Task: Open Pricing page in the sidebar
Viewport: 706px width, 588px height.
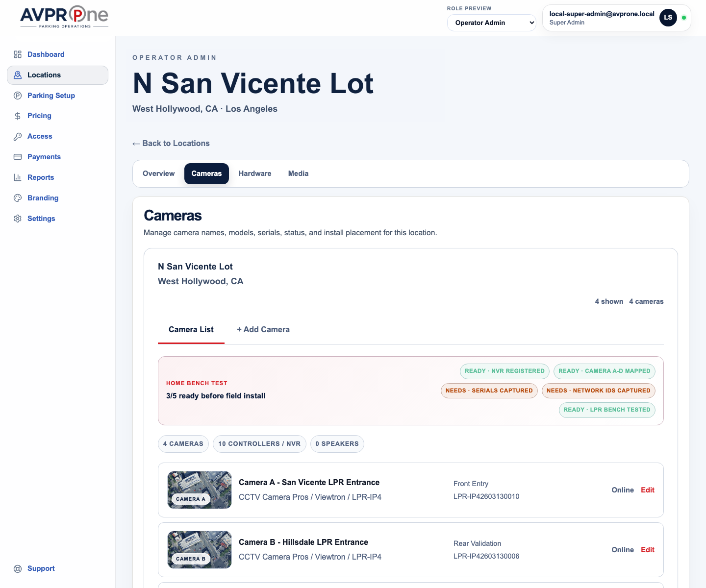Action: (x=57, y=116)
